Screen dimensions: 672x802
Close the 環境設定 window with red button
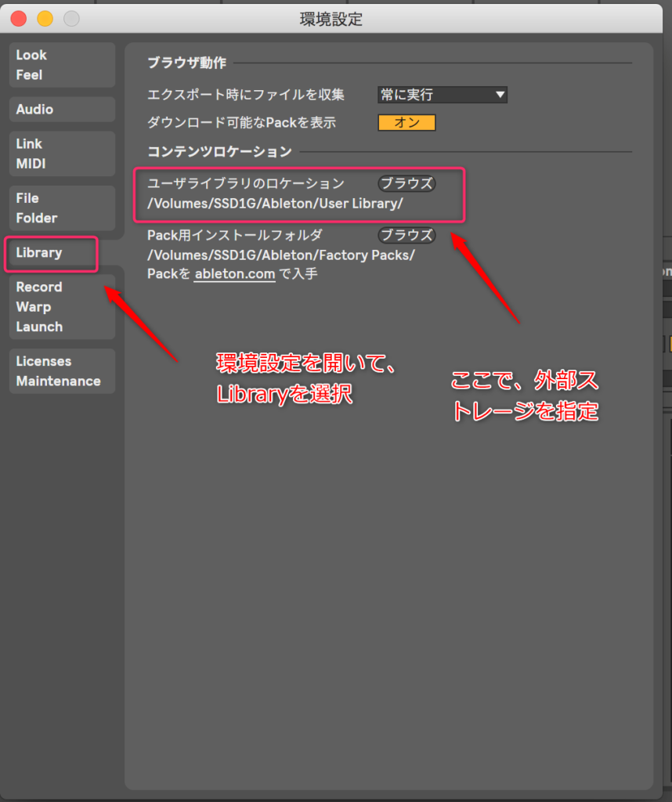[x=18, y=19]
